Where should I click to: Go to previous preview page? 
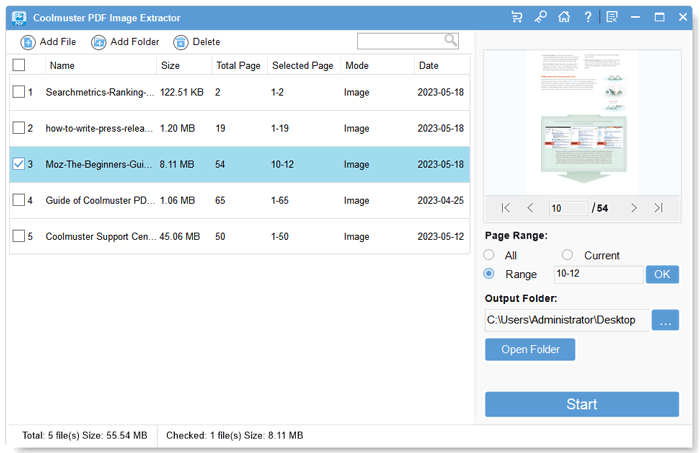click(530, 208)
